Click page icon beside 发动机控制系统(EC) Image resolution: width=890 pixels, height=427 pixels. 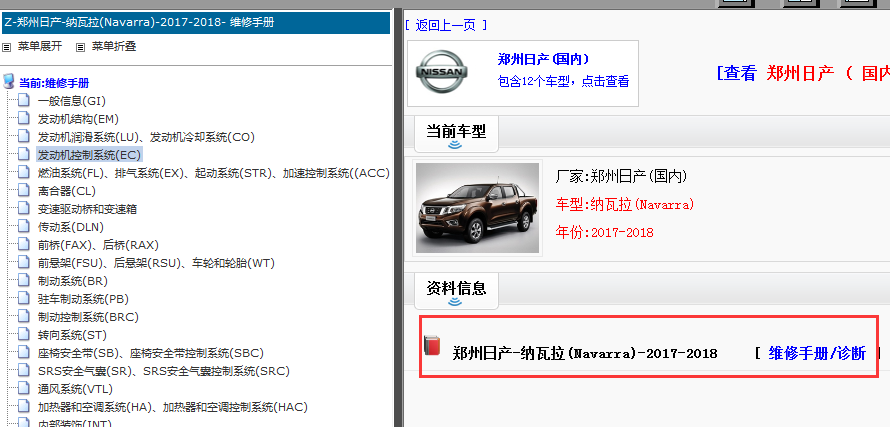click(23, 154)
